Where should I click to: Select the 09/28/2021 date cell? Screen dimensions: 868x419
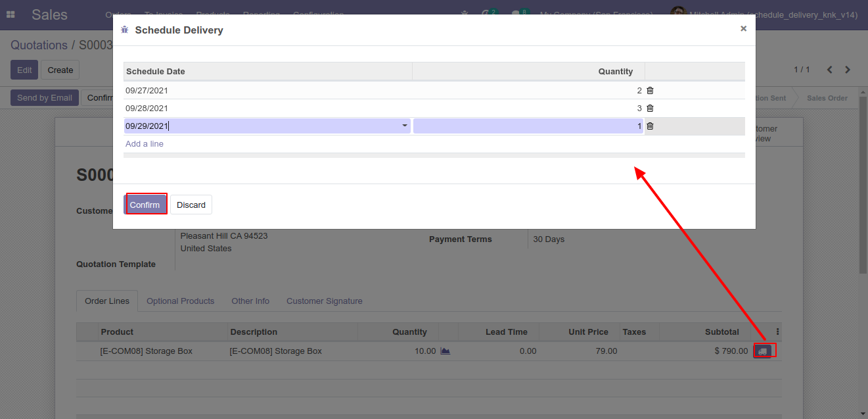pos(268,109)
